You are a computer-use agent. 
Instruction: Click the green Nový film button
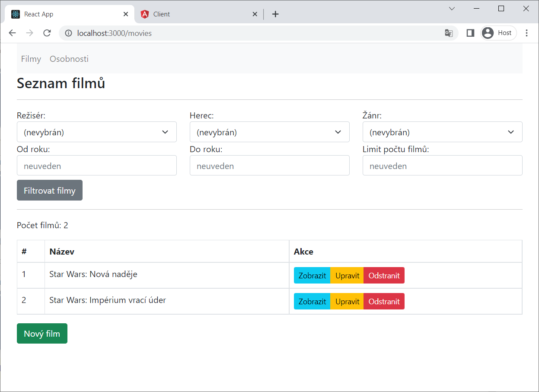[x=42, y=333]
